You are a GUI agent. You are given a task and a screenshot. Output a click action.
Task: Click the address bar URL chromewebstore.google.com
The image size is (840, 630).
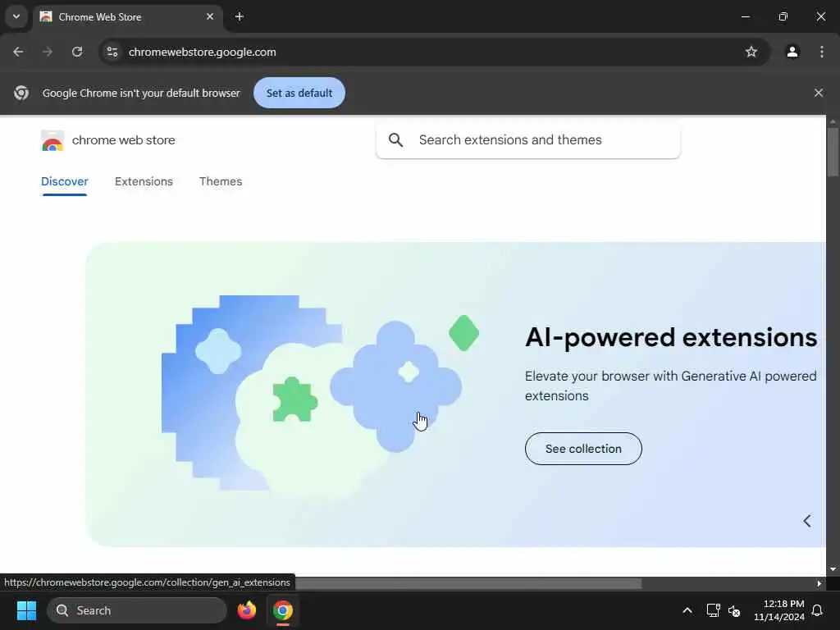coord(203,52)
